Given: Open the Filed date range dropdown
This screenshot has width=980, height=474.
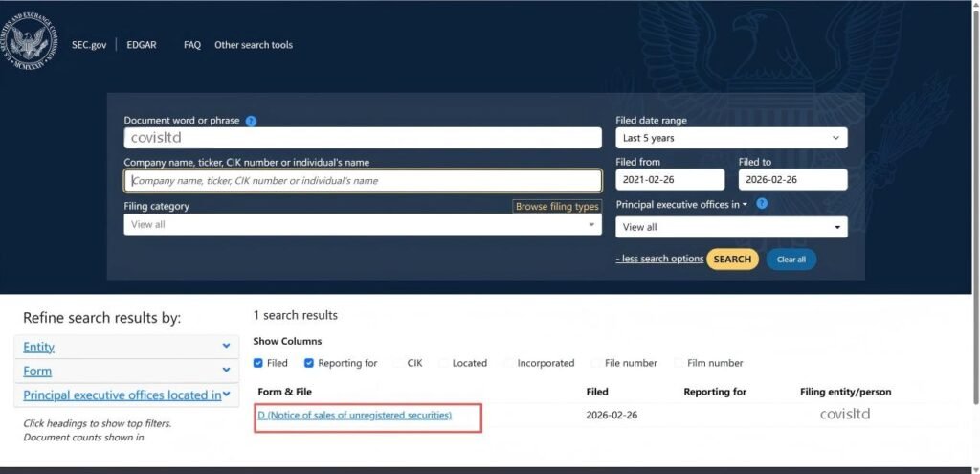Looking at the screenshot, I should [x=730, y=138].
